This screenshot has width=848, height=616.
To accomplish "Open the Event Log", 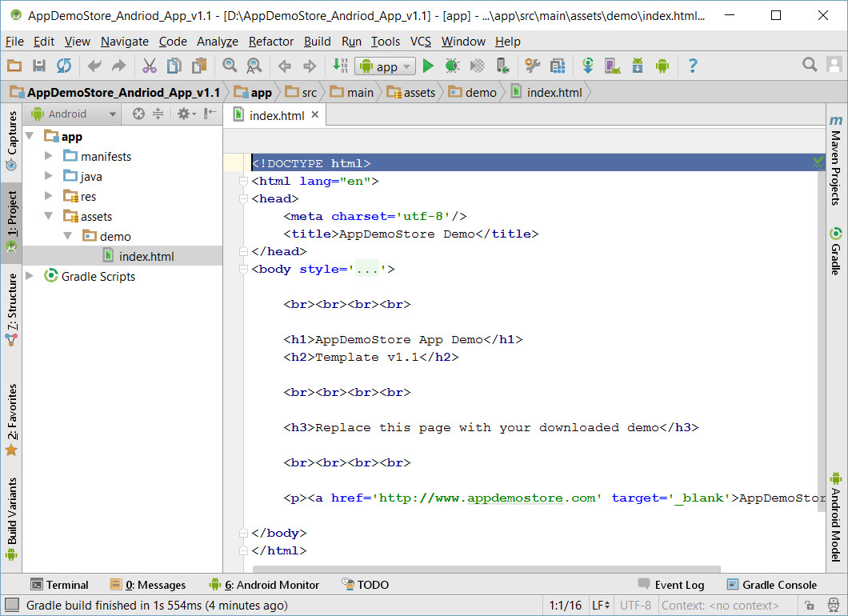I will [x=671, y=585].
